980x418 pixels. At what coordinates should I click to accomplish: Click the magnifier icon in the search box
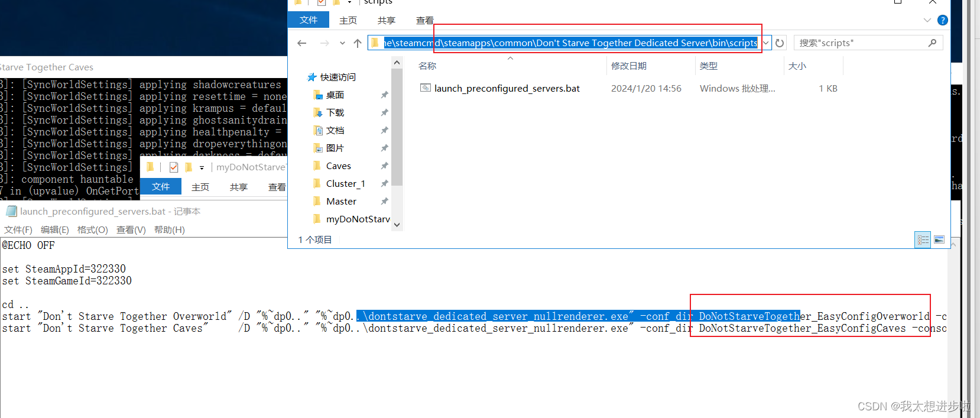tap(932, 43)
